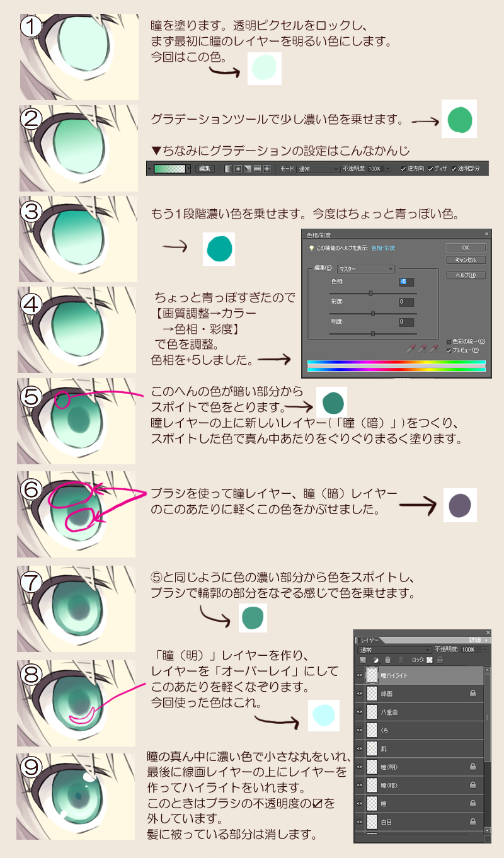Open the gradient モード dropdown

[318, 169]
